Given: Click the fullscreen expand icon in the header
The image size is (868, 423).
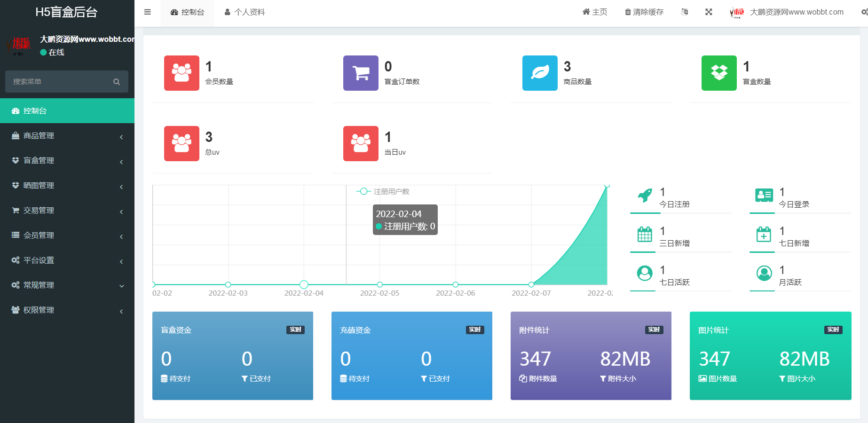Looking at the screenshot, I should point(709,12).
